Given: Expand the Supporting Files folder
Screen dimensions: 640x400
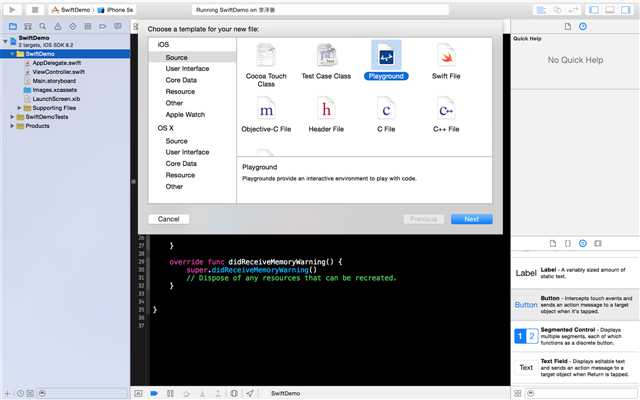Looking at the screenshot, I should point(19,108).
